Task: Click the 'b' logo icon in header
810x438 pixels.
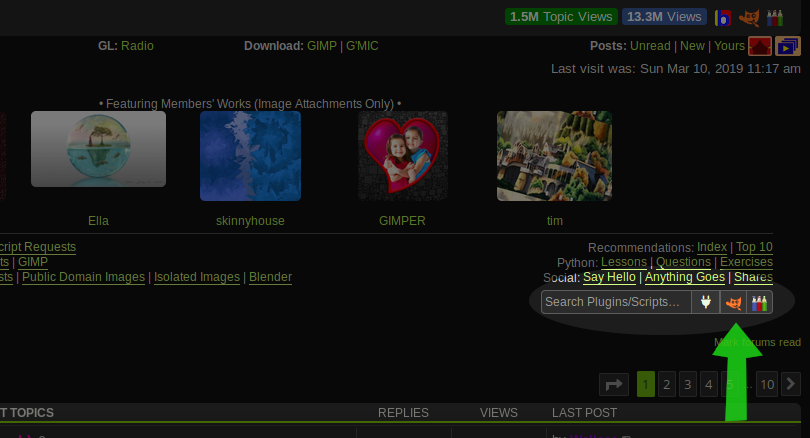Action: pos(723,18)
